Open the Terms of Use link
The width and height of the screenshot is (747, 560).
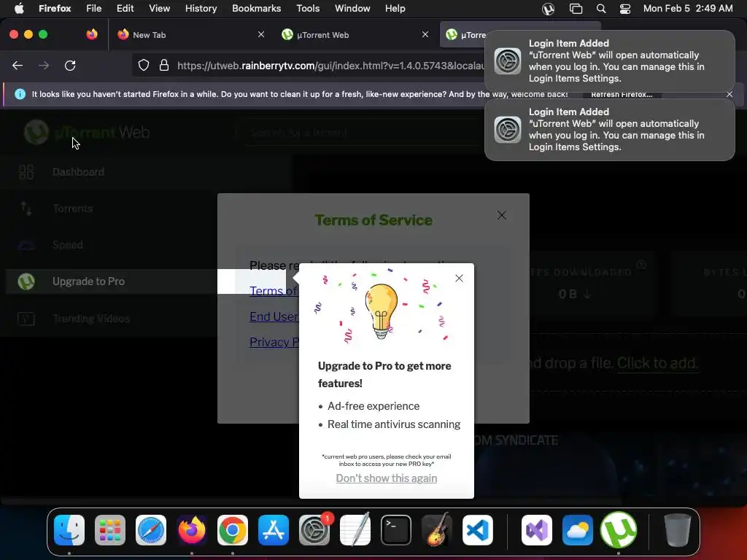(274, 290)
